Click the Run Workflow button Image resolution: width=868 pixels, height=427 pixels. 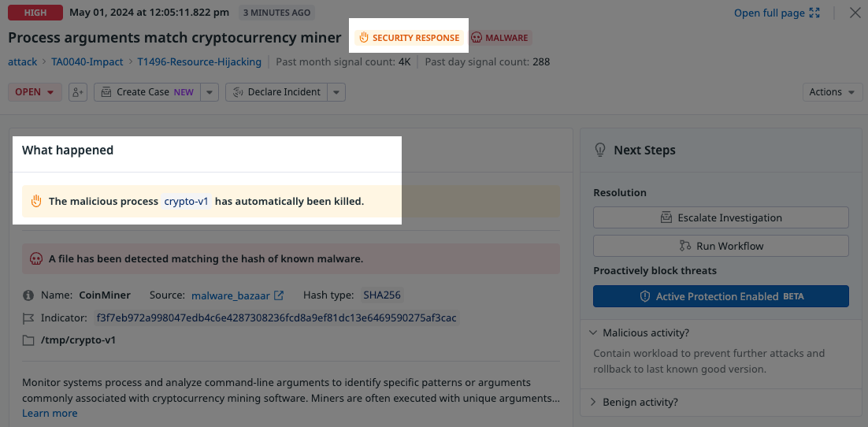click(x=721, y=246)
